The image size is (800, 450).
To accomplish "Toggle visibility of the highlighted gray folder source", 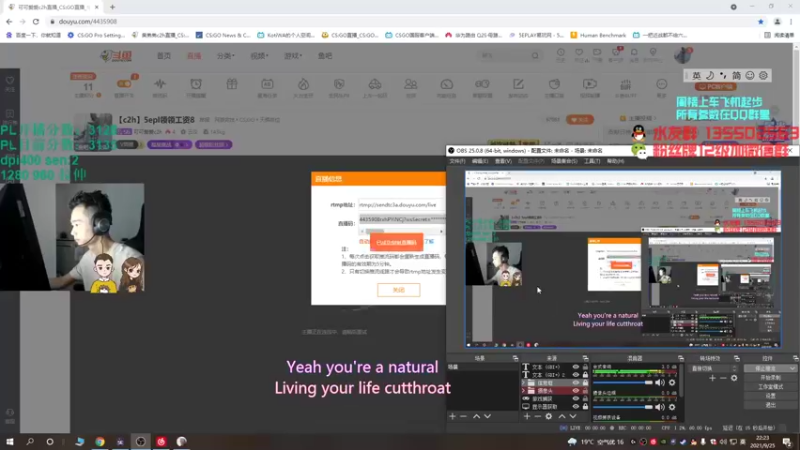I will coord(576,383).
